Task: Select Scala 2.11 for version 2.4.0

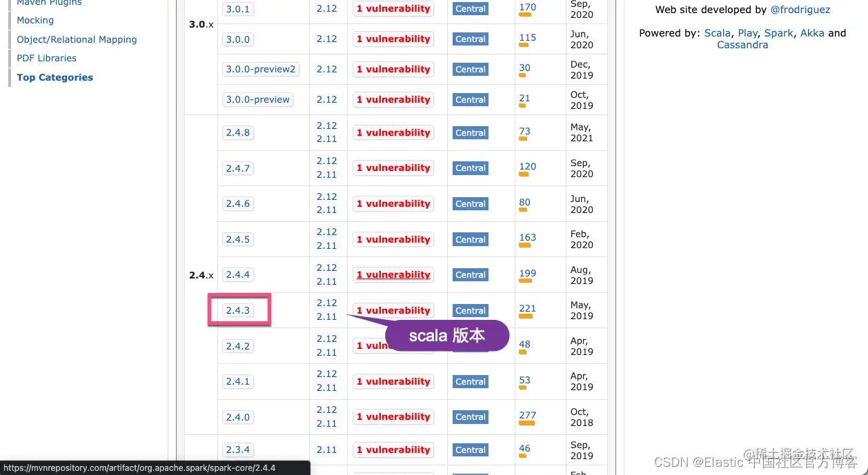Action: tap(327, 424)
